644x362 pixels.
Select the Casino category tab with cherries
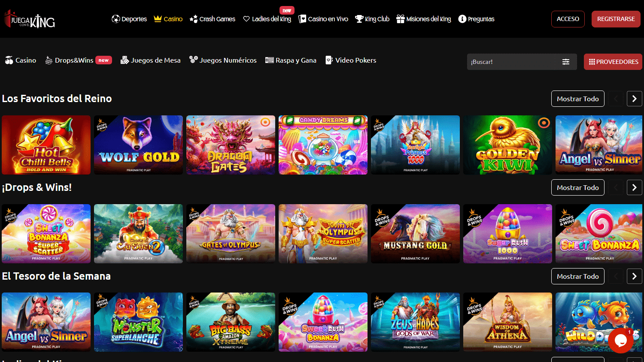point(21,60)
